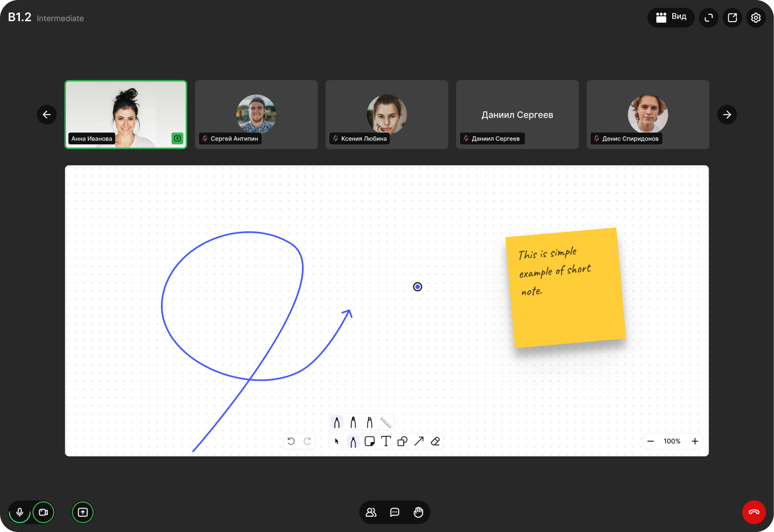Click the Сергей Антипин name label
Viewport: 774px width, 532px height.
(x=230, y=139)
